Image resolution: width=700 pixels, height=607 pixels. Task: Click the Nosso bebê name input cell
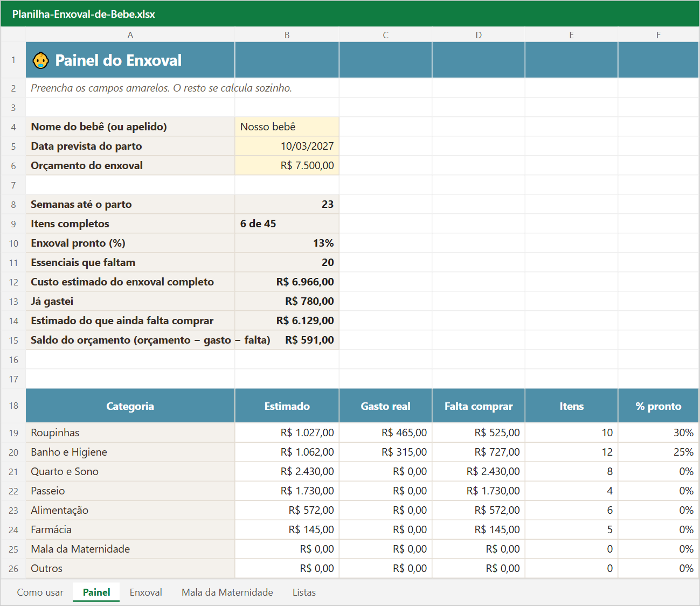point(287,127)
